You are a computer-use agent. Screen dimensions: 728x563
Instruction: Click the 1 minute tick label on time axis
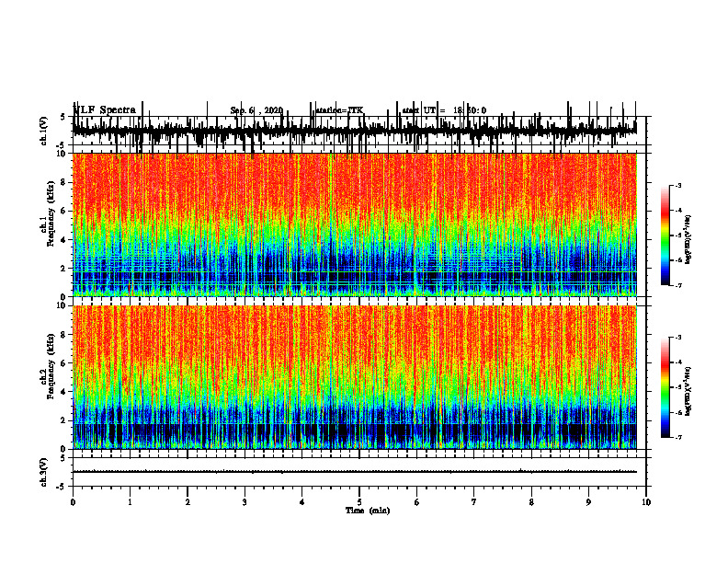click(130, 502)
